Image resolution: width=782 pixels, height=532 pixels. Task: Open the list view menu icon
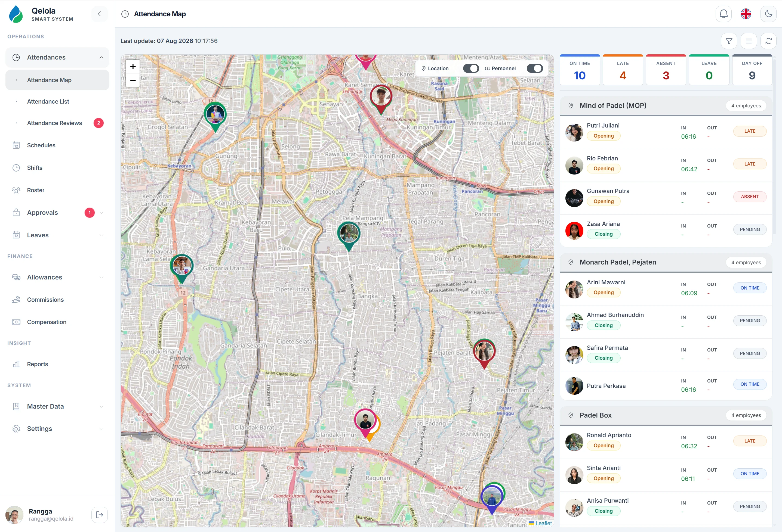749,41
